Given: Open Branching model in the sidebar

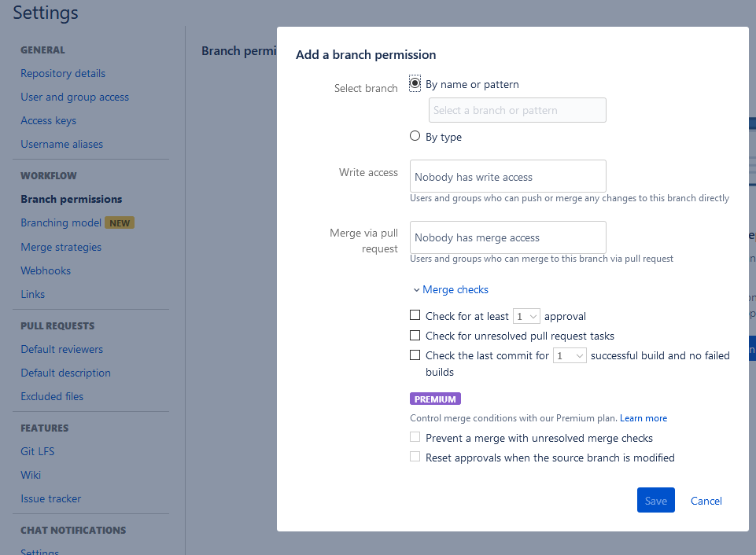Looking at the screenshot, I should 61,223.
